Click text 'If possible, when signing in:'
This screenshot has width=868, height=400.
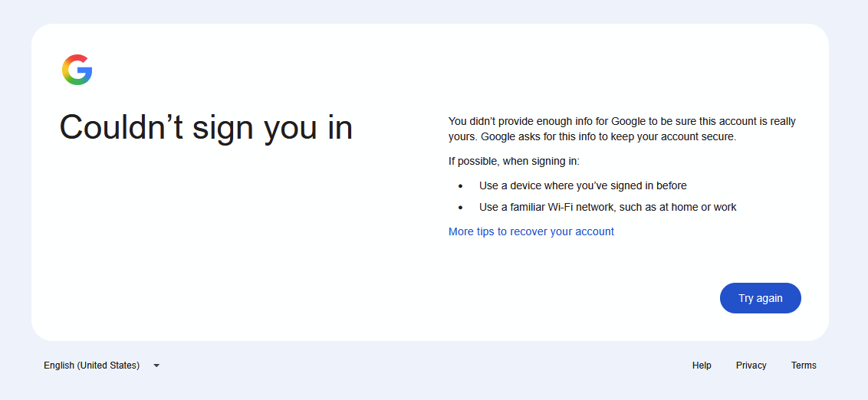coord(514,162)
